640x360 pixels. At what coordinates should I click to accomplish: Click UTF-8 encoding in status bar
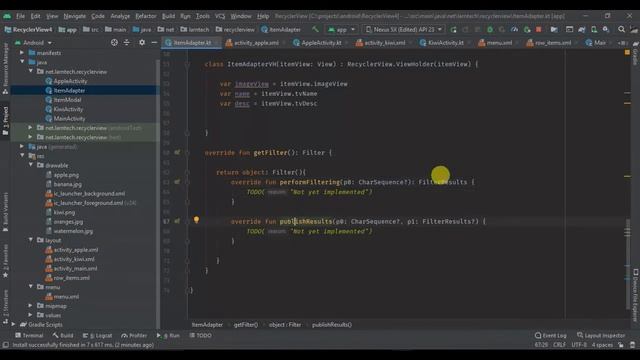pyautogui.click(x=579, y=345)
